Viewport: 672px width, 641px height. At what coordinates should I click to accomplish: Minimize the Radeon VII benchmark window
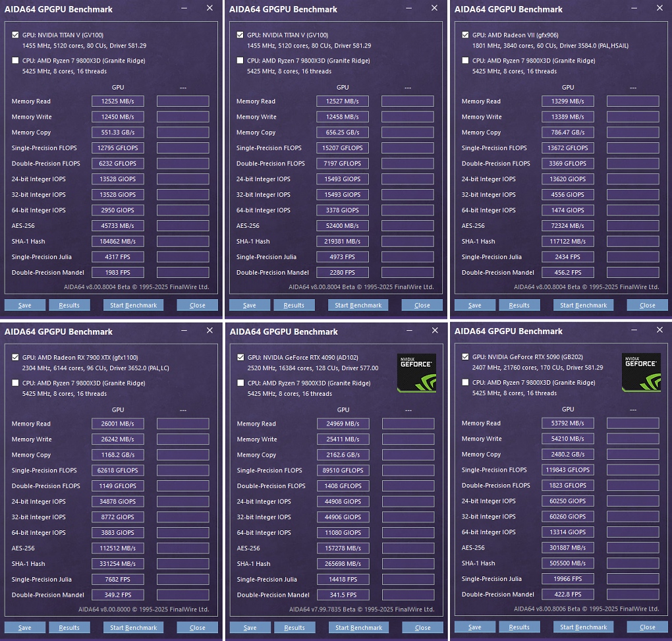point(634,8)
